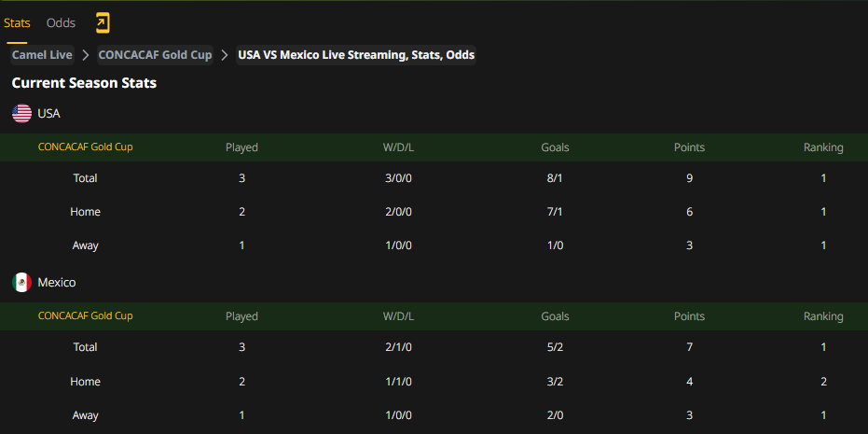Open CONCACAF Gold Cup in USA table
The height and width of the screenshot is (434, 868).
[x=85, y=147]
